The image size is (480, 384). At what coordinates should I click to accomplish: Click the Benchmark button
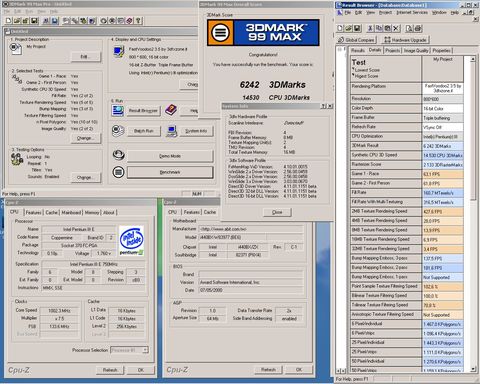click(170, 172)
